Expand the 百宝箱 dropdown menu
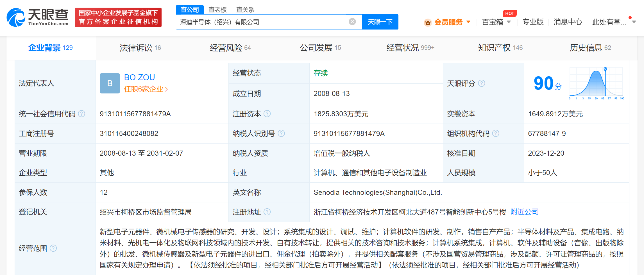Screen dimensions: 644x275 click(509, 22)
